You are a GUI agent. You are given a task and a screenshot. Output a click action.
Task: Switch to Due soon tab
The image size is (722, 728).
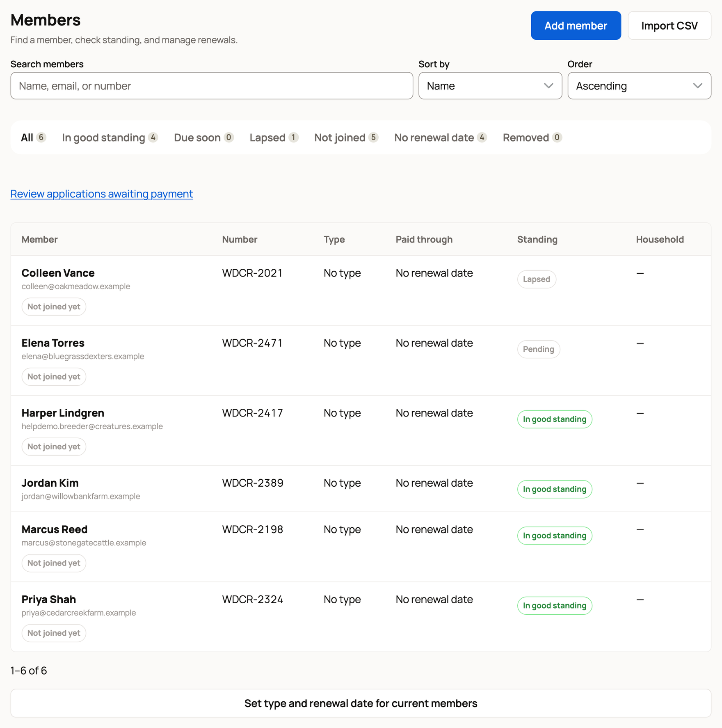coord(204,137)
